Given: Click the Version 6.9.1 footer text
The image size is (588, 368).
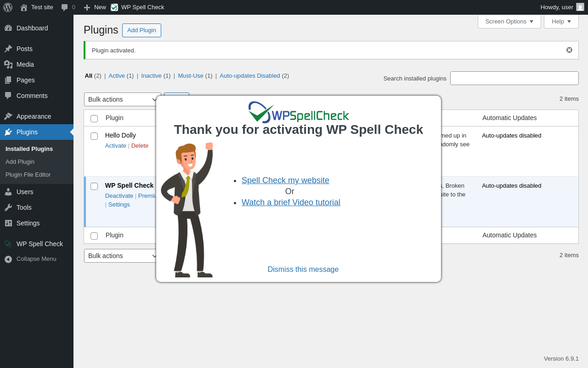Looking at the screenshot, I should 561,358.
